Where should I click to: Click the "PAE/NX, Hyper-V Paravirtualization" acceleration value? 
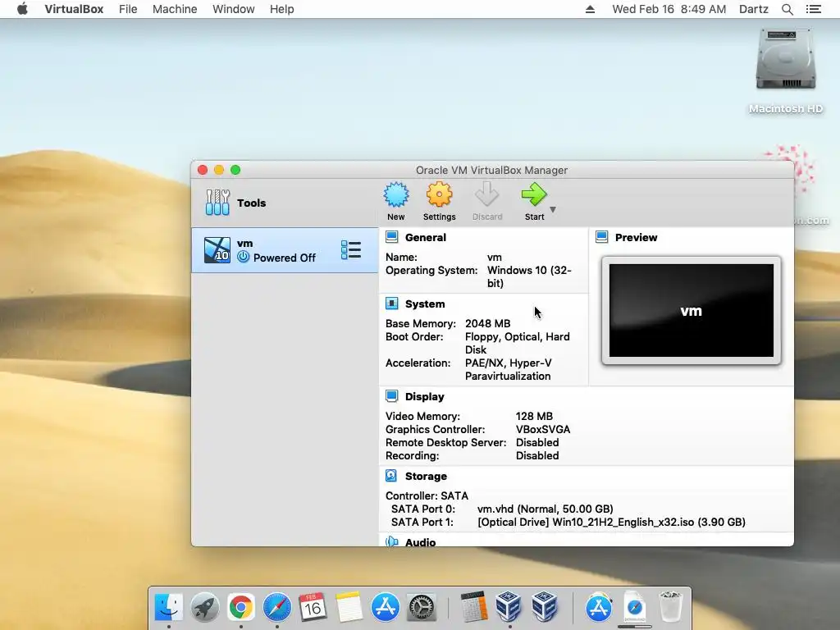509,369
